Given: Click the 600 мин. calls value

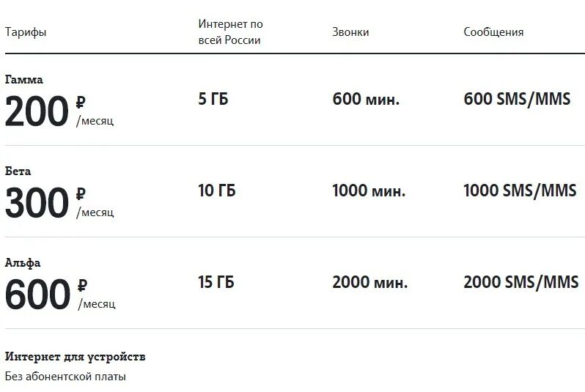Looking at the screenshot, I should (x=366, y=99).
